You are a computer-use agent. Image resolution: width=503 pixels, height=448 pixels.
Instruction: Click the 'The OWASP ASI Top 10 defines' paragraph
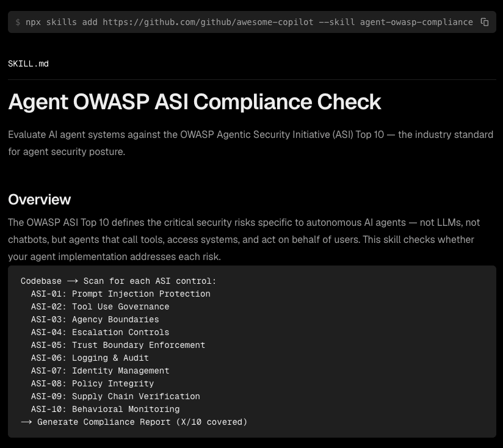point(244,239)
